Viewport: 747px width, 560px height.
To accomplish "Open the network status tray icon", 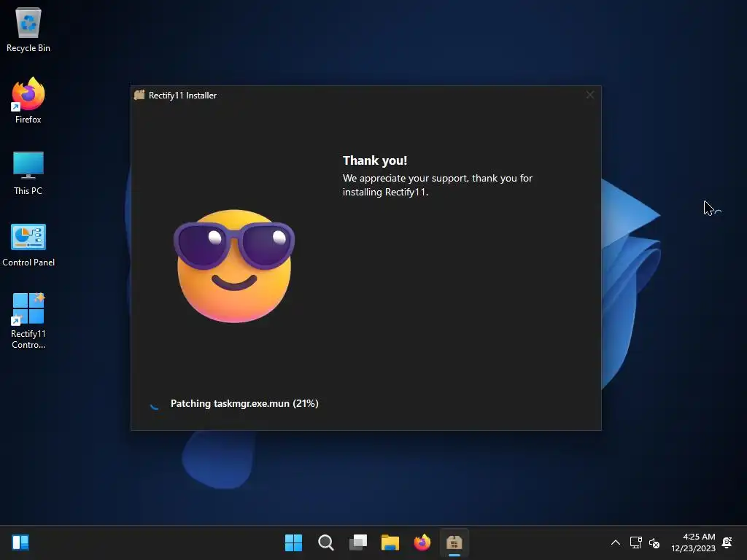I will click(x=635, y=542).
